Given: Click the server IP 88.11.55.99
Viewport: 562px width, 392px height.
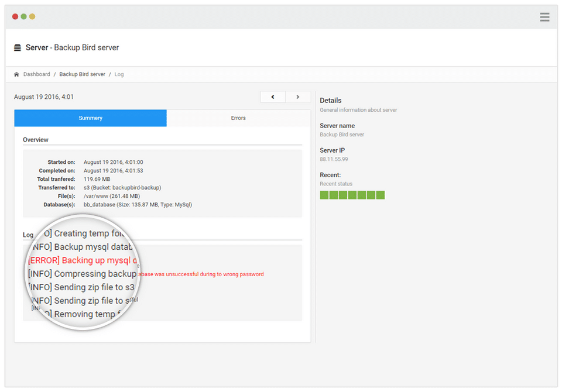Looking at the screenshot, I should 334,159.
